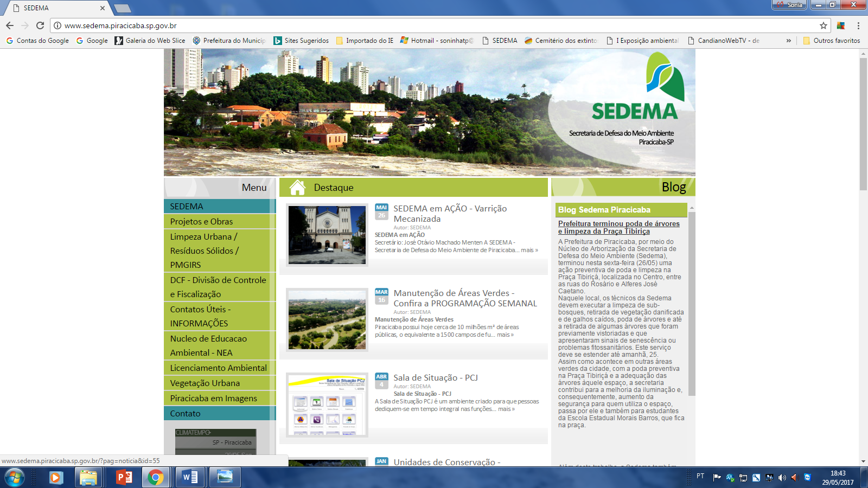Click the Destaque home icon
Screen dimensions: 868x488
click(297, 188)
